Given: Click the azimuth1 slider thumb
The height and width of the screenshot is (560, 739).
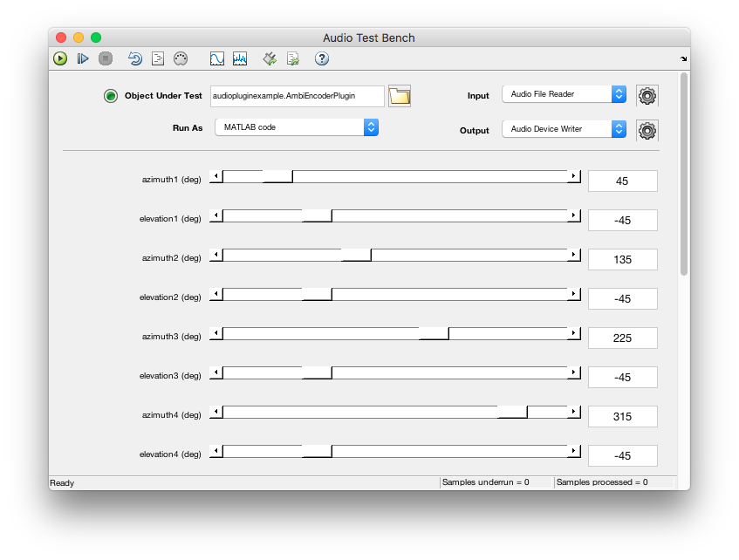Looking at the screenshot, I should 277,177.
